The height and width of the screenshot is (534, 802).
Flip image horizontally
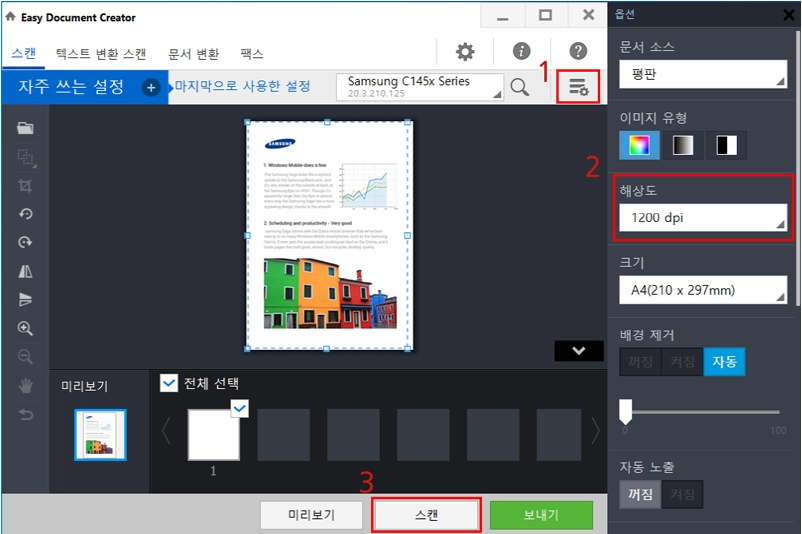(25, 271)
